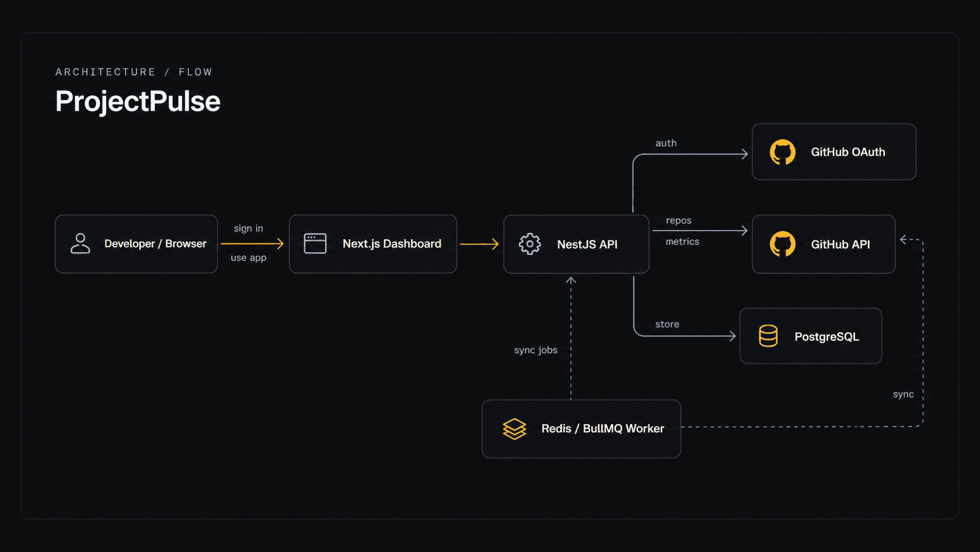This screenshot has height=552, width=980.
Task: Click the "metrics" connector label
Action: [x=682, y=242]
